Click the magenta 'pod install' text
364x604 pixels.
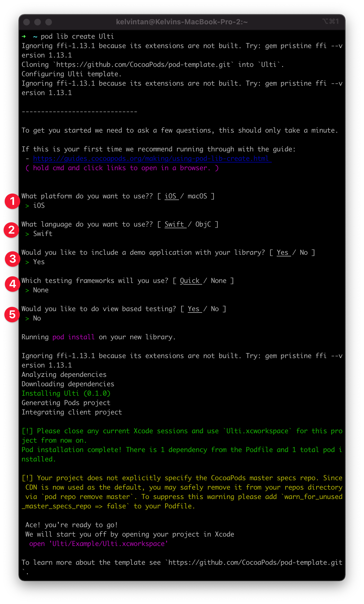click(73, 337)
